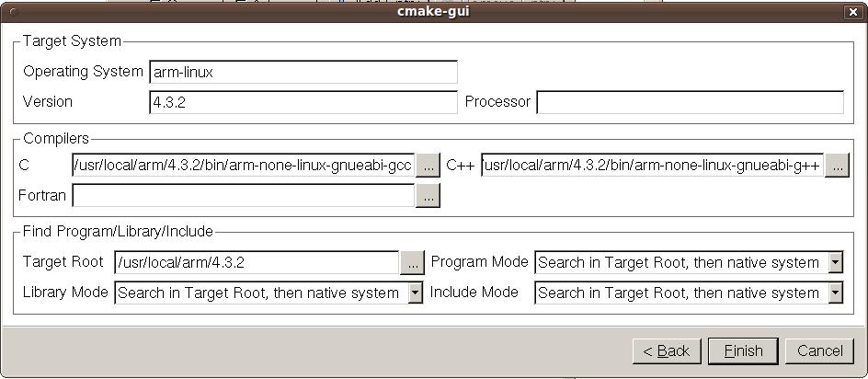Cancel the cross-compile setup dialog
The width and height of the screenshot is (868, 379).
(819, 350)
